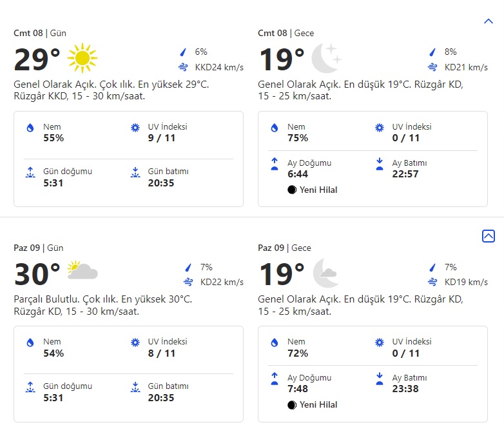Viewport: 504px width, 427px height.
Task: Click the sunny icon for Cmt 08 Gün
Action: [82, 59]
